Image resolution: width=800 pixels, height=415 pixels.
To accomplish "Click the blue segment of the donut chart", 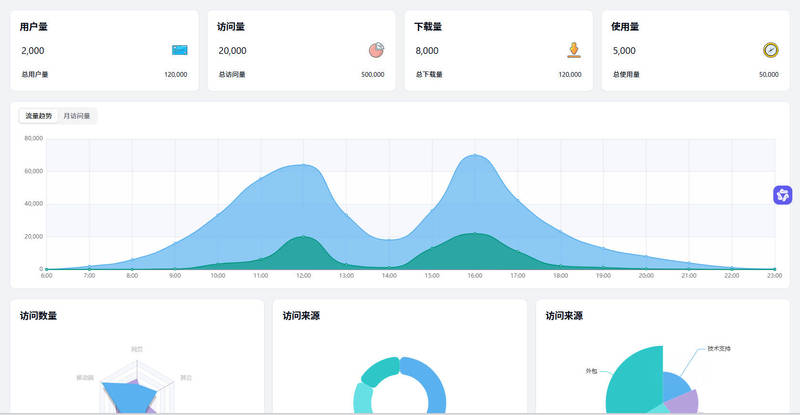I will 433,382.
